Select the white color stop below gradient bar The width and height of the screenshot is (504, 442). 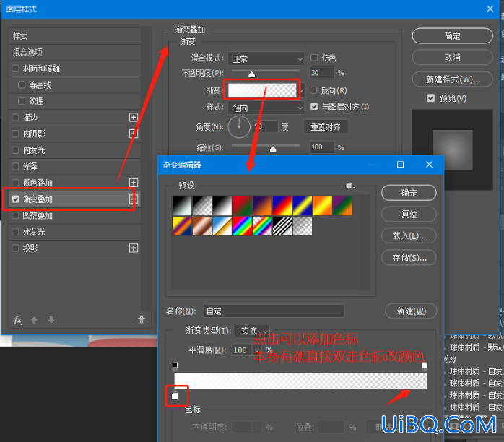tap(175, 395)
